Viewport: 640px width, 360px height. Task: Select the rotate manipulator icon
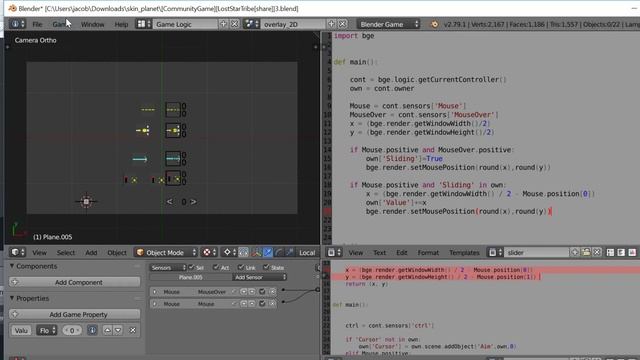(x=278, y=253)
